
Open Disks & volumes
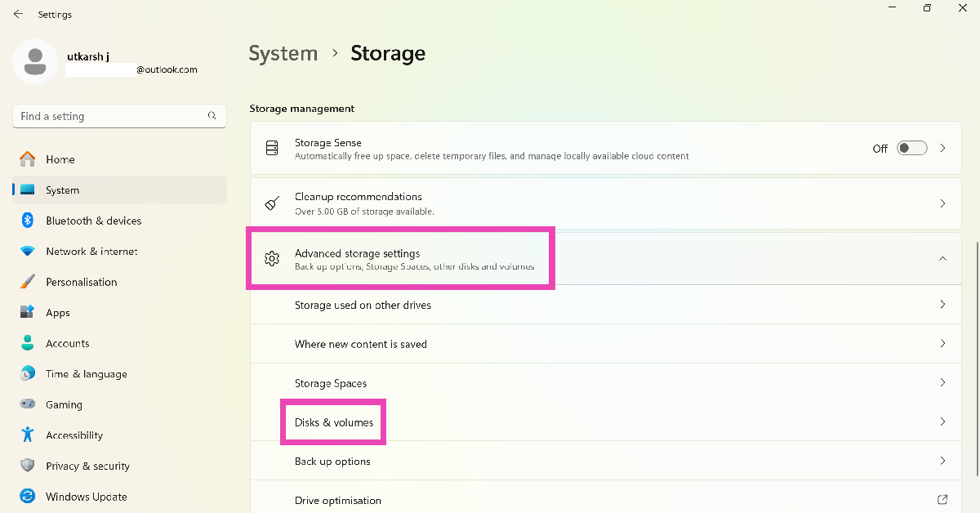tap(334, 422)
